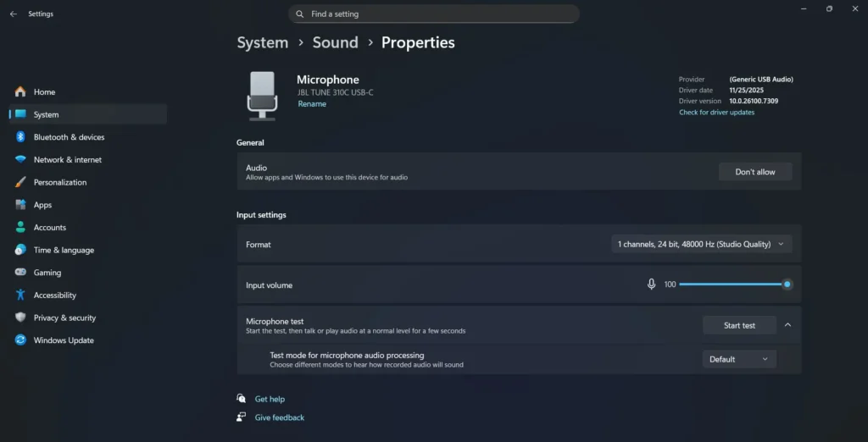Click the Find a setting search box

point(434,14)
